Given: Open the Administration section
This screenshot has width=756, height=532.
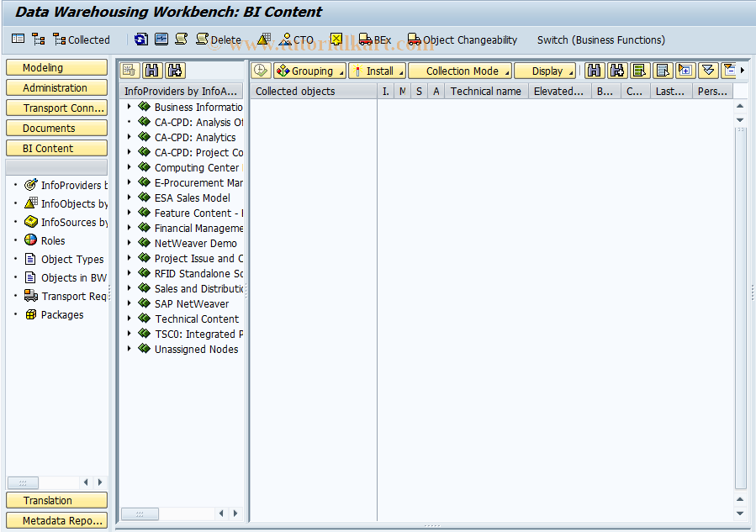Looking at the screenshot, I should click(x=56, y=87).
